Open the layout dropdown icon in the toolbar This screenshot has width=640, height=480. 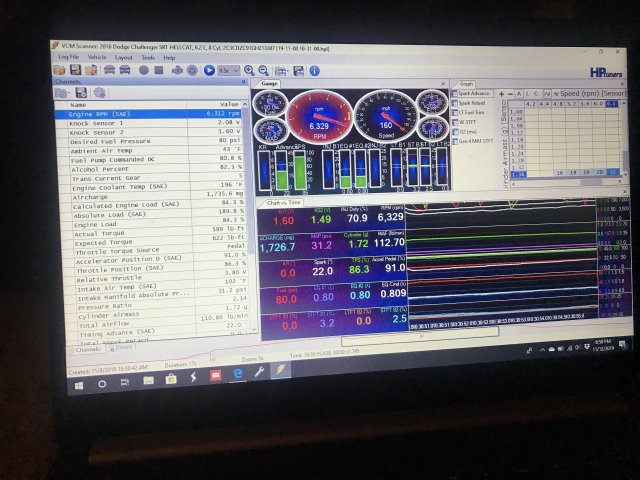[281, 71]
